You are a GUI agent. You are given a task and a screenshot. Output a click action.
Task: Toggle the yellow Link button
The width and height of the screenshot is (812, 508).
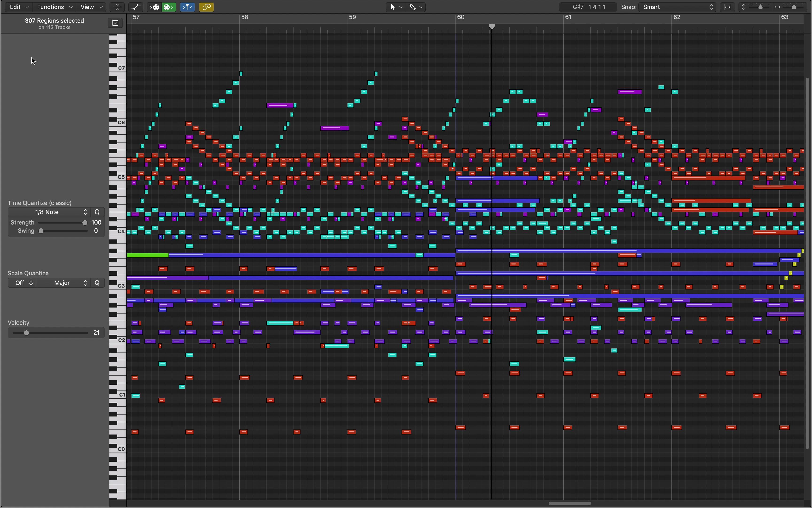pyautogui.click(x=206, y=7)
